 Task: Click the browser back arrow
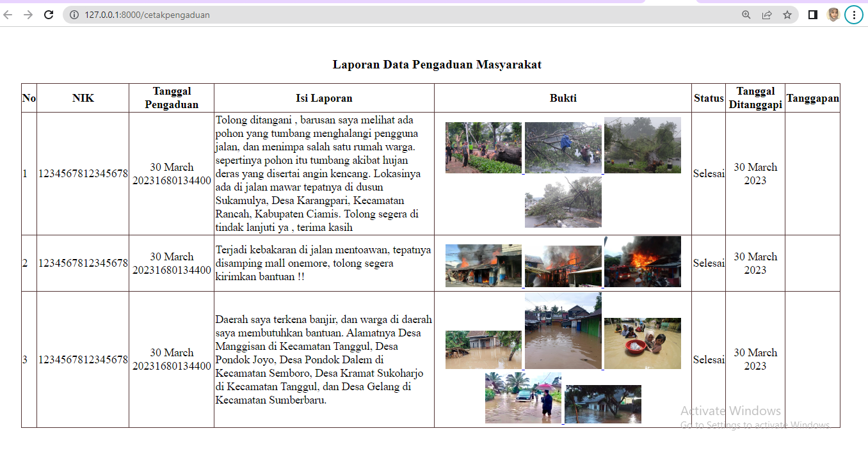pos(8,15)
